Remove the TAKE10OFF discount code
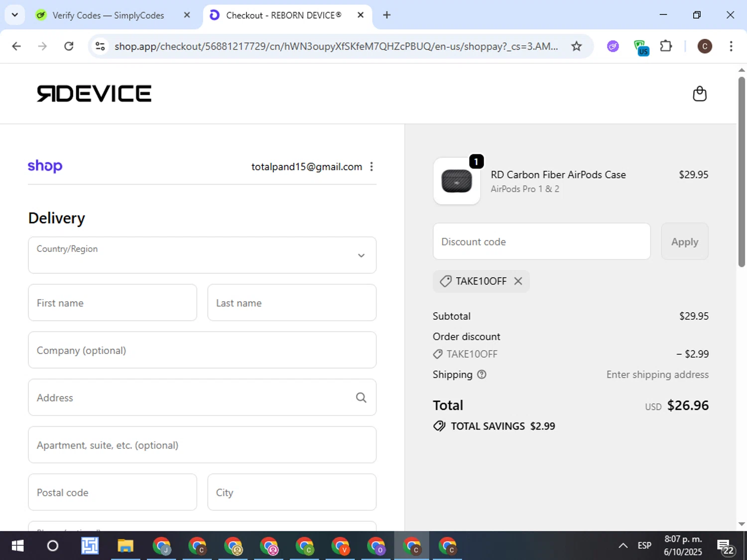The width and height of the screenshot is (747, 560). 518,281
